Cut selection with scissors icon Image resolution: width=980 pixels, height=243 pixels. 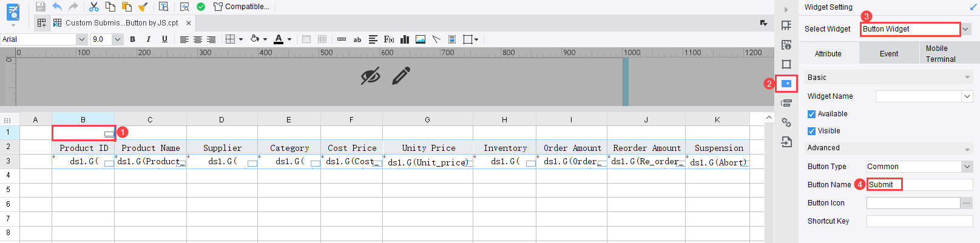tap(94, 7)
